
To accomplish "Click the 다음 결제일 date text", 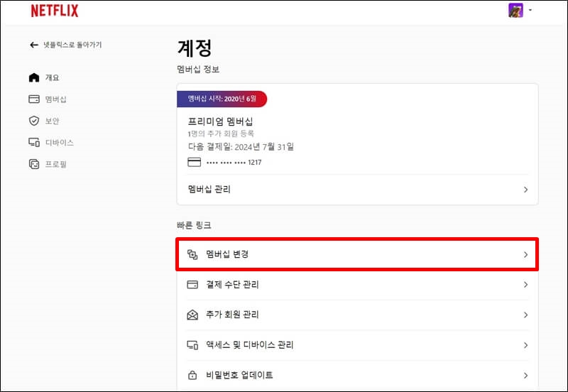I will click(241, 147).
